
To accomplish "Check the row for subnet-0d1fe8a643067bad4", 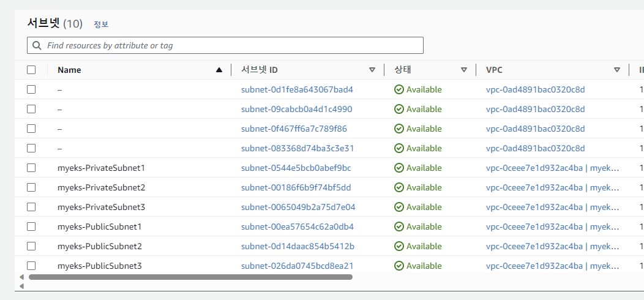I will point(31,89).
